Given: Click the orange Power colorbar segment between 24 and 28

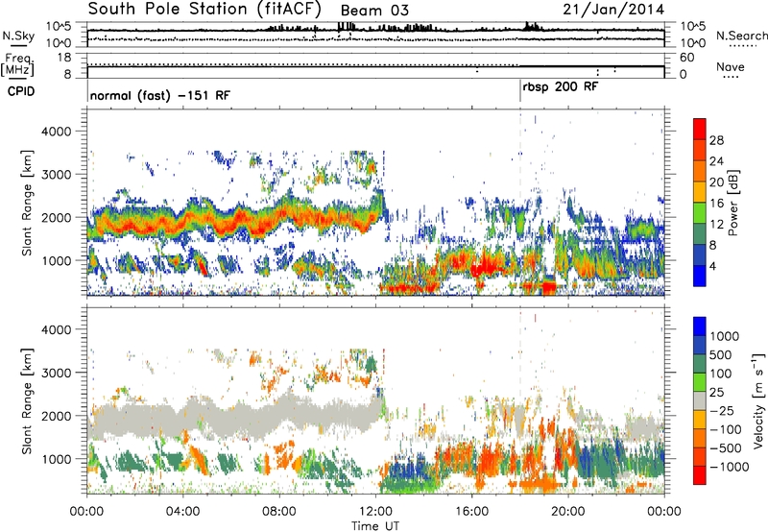Looking at the screenshot, I should click(x=700, y=150).
